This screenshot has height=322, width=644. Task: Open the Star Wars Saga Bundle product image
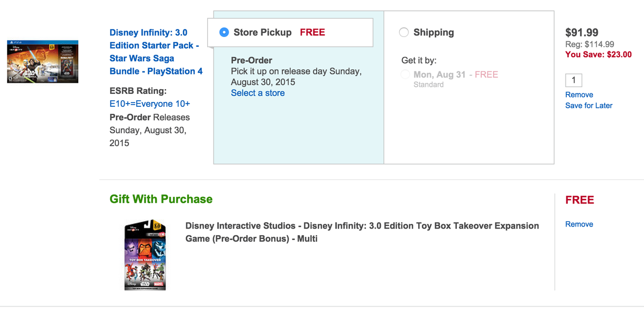(x=42, y=61)
